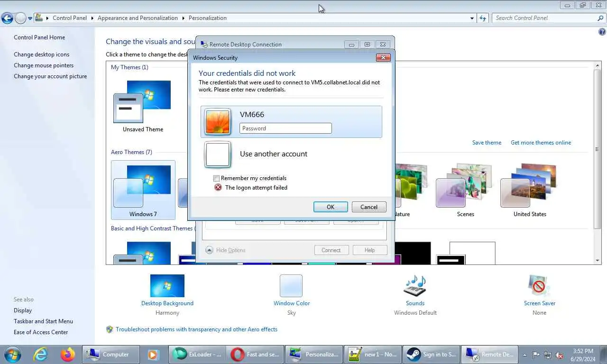Collapse Hide Options in Remote Desktop
Screen dimensions: 607x364
pyautogui.click(x=226, y=250)
